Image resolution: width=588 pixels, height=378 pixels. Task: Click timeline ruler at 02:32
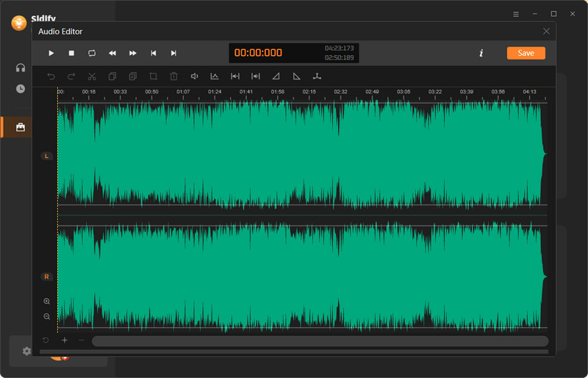pyautogui.click(x=340, y=92)
